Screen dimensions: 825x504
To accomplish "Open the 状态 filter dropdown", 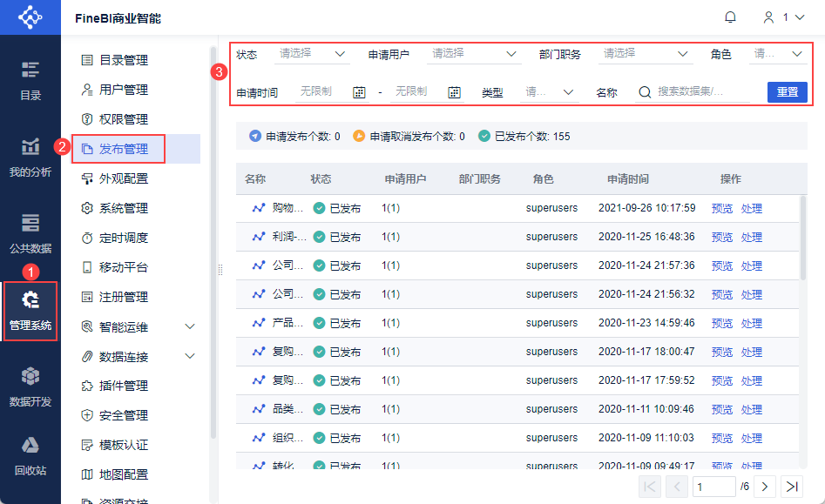I will pos(312,54).
